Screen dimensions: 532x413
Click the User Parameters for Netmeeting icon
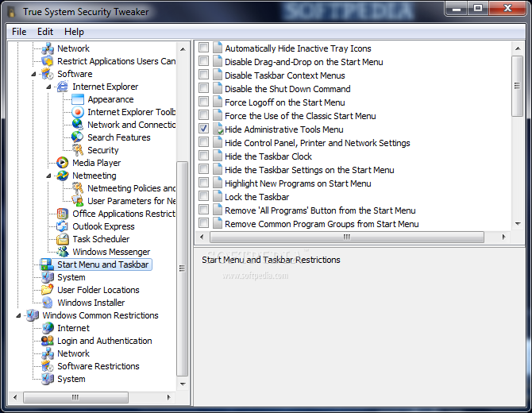(x=78, y=201)
